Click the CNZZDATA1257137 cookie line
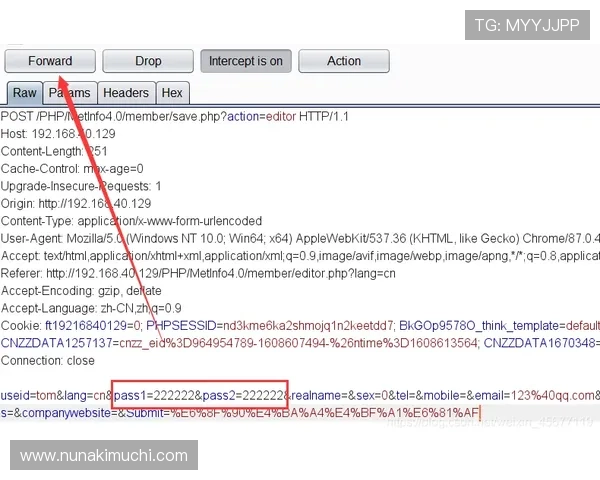Viewport: 600px width, 480px height. click(x=240, y=343)
